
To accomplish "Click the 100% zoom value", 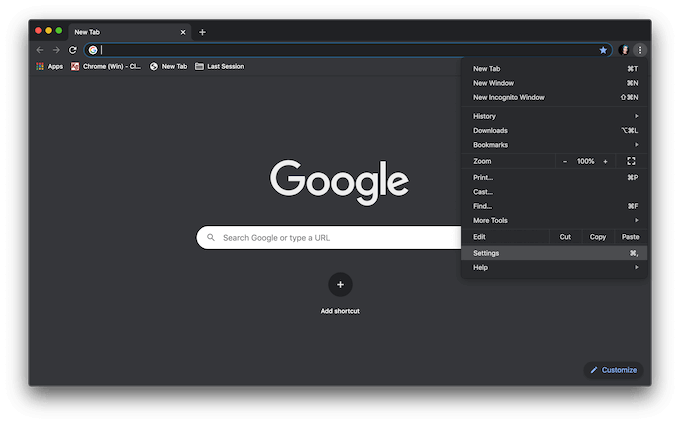I will 585,161.
